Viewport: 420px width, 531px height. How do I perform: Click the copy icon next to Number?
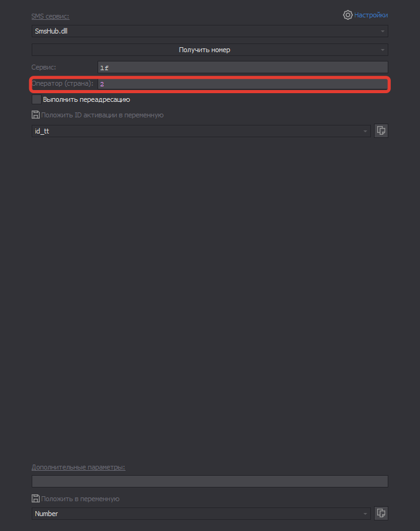tap(381, 514)
